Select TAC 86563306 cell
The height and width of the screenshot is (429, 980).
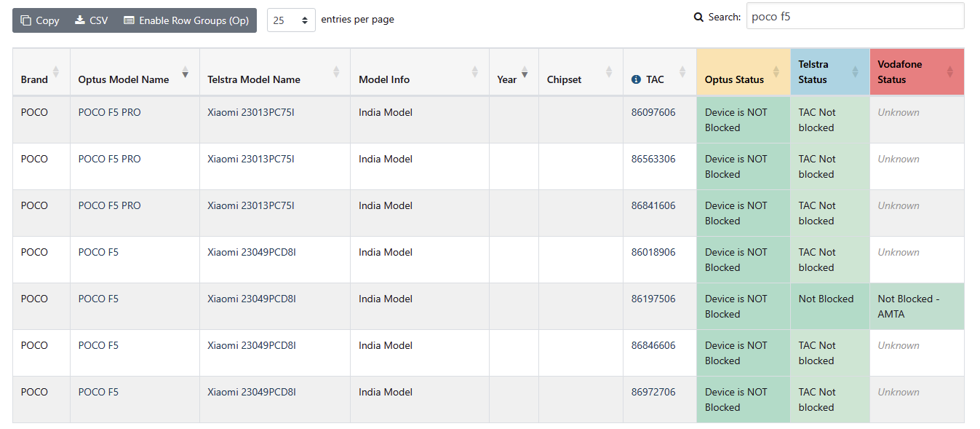click(x=659, y=166)
